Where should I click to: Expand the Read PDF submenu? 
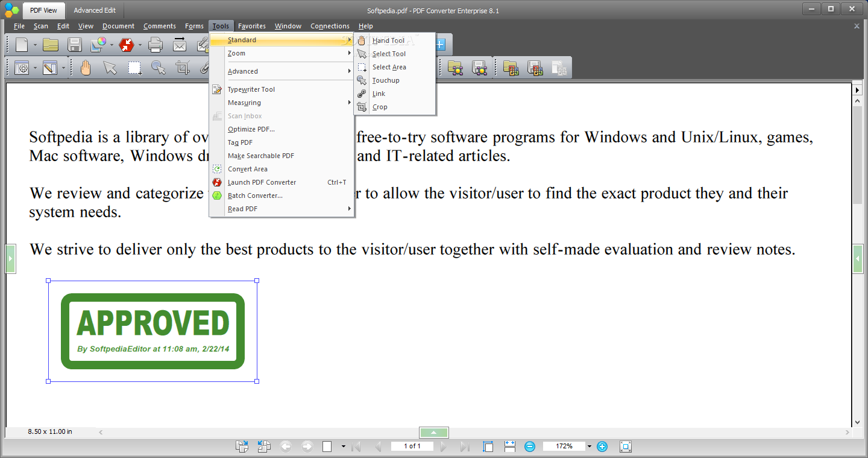click(281, 209)
